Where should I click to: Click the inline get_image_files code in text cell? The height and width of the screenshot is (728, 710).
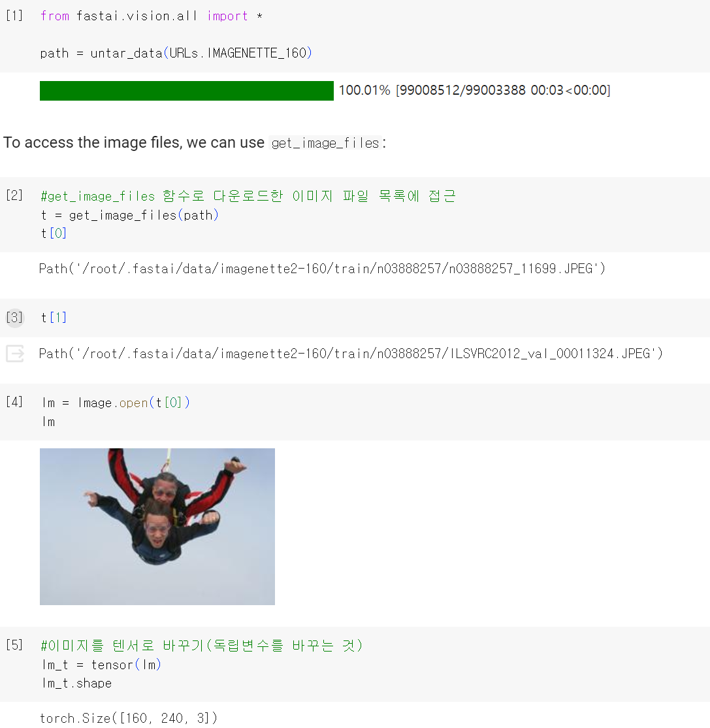[325, 143]
